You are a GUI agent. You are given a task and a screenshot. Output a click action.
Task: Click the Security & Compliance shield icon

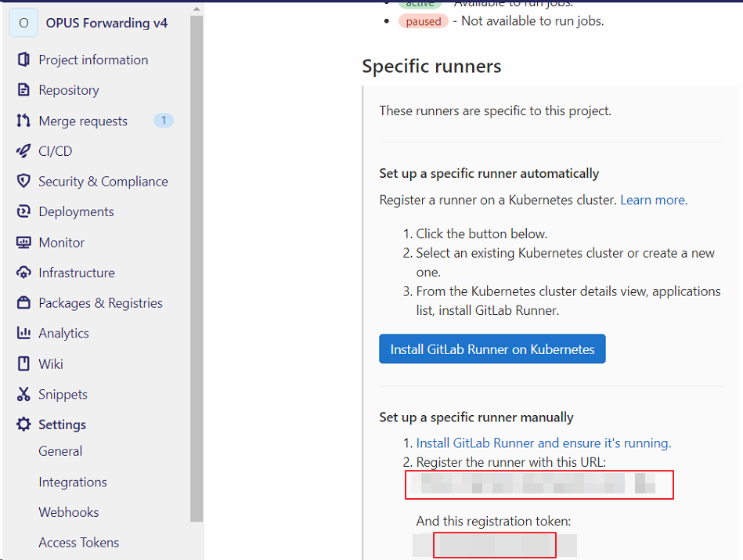coord(23,181)
